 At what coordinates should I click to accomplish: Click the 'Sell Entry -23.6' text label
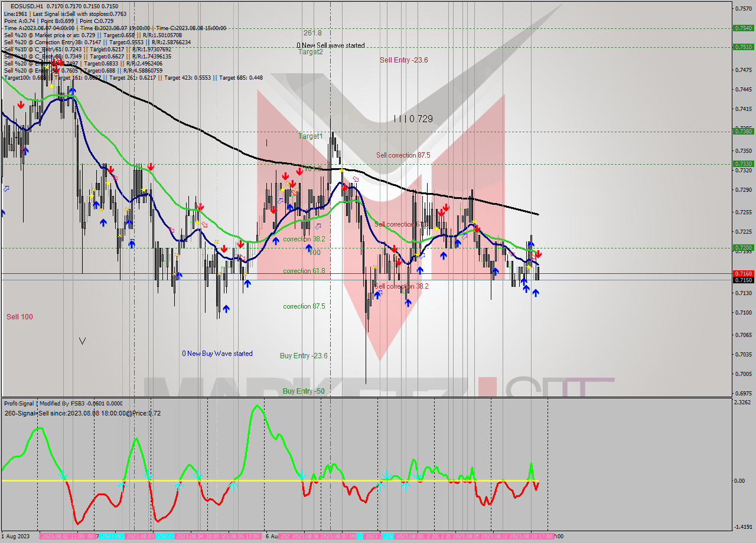[x=405, y=60]
